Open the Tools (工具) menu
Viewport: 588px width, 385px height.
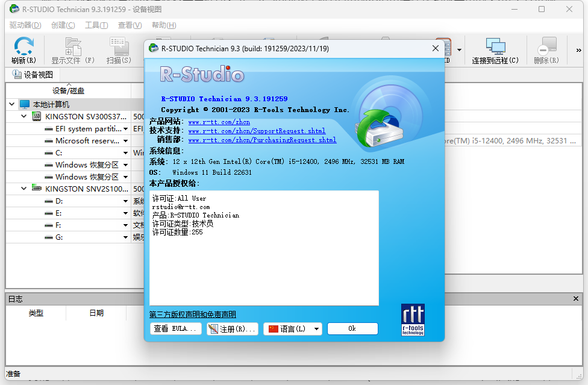(x=96, y=25)
